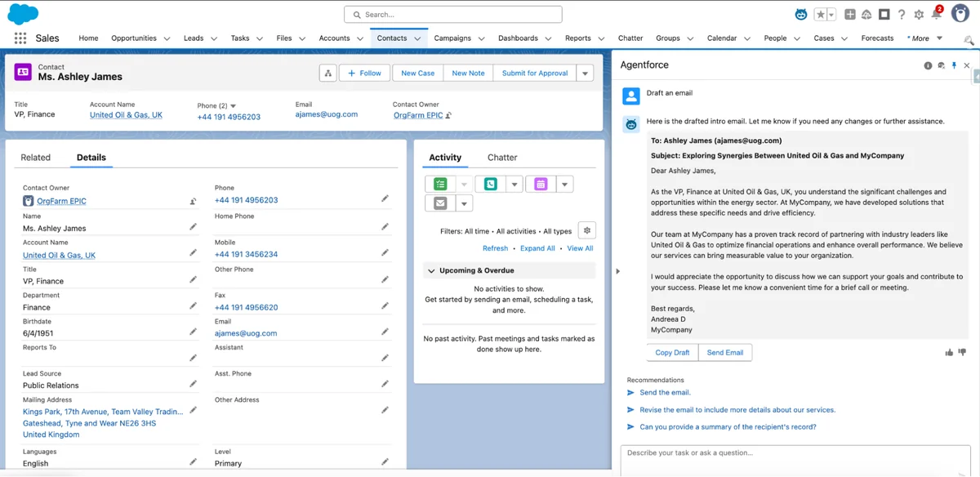Collapse Upcoming & Overdue section
This screenshot has height=477, width=980.
(431, 270)
